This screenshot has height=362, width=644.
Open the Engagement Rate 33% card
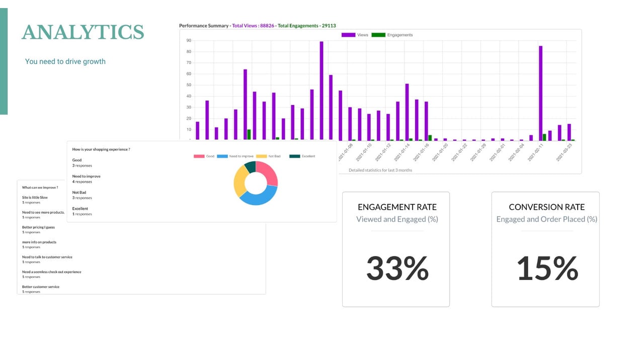coord(396,249)
